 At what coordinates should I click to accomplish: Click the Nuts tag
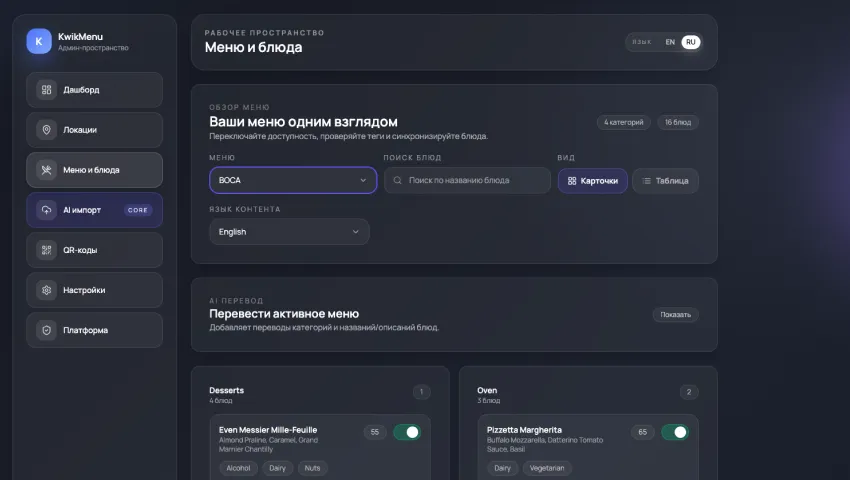(312, 468)
